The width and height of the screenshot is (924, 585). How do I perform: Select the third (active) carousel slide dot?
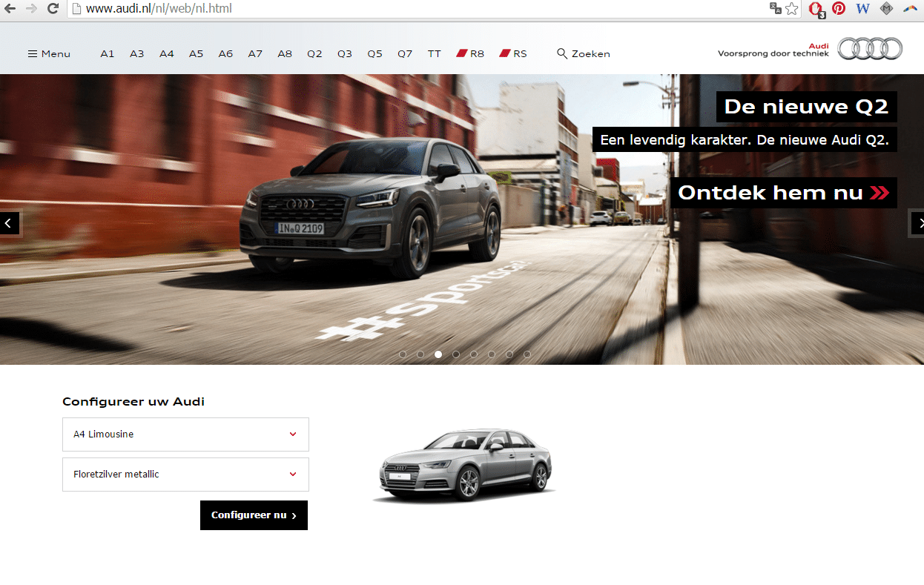click(438, 354)
